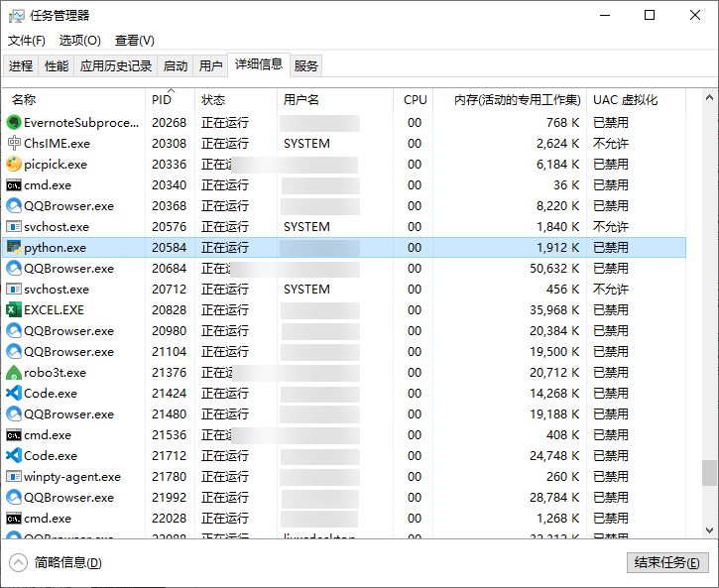
Task: Click PID cell 21376
Action: click(170, 373)
